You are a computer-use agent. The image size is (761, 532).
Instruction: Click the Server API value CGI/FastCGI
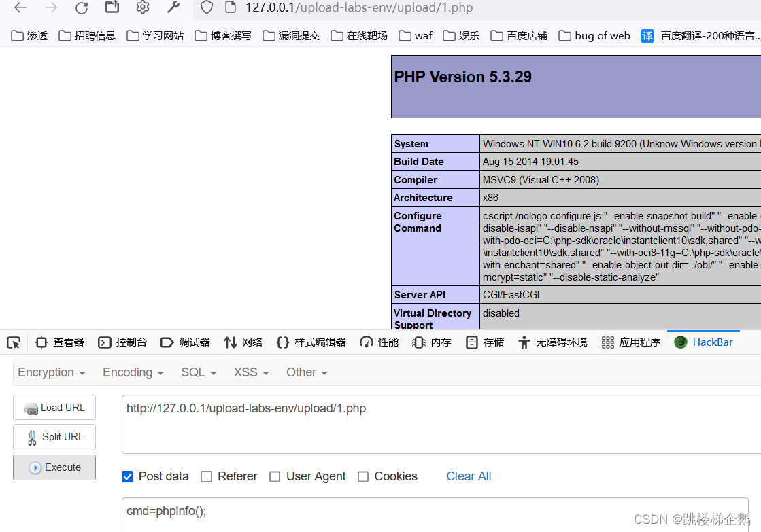click(511, 295)
